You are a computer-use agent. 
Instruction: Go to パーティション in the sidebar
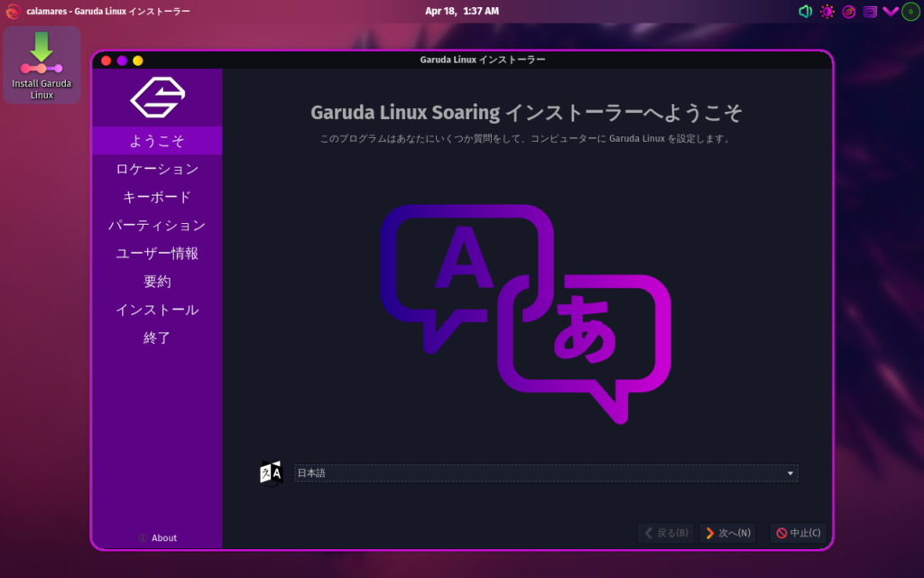(x=157, y=225)
